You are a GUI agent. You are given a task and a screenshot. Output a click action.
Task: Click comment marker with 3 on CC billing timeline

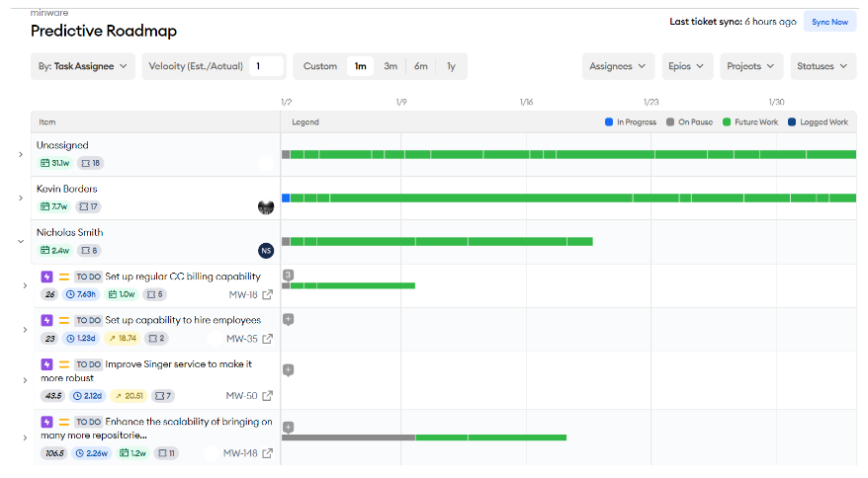click(288, 275)
